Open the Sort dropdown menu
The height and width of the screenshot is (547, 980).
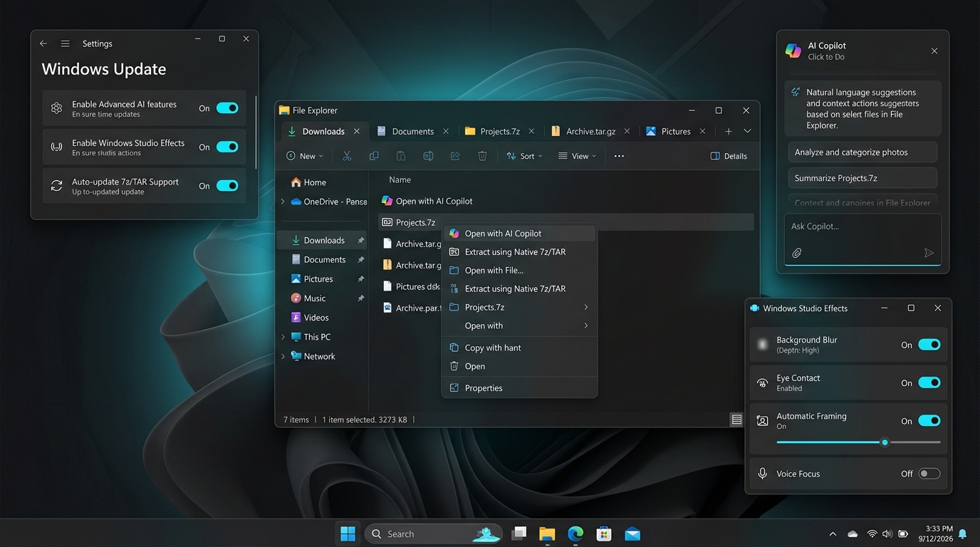(x=524, y=156)
